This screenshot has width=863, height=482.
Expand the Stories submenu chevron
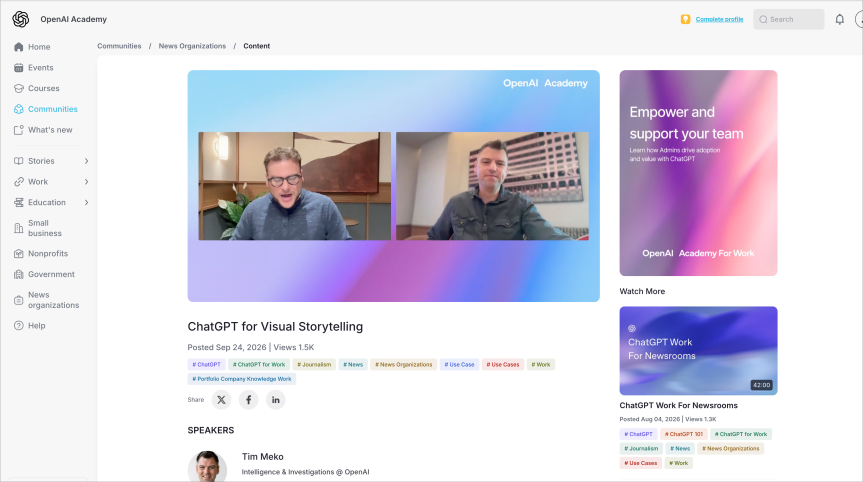pos(86,161)
